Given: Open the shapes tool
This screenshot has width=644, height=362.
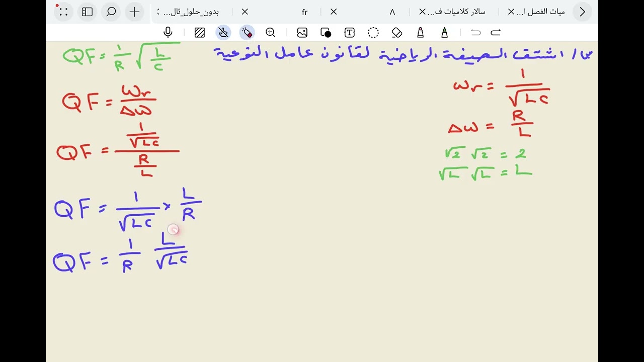Looking at the screenshot, I should click(326, 33).
